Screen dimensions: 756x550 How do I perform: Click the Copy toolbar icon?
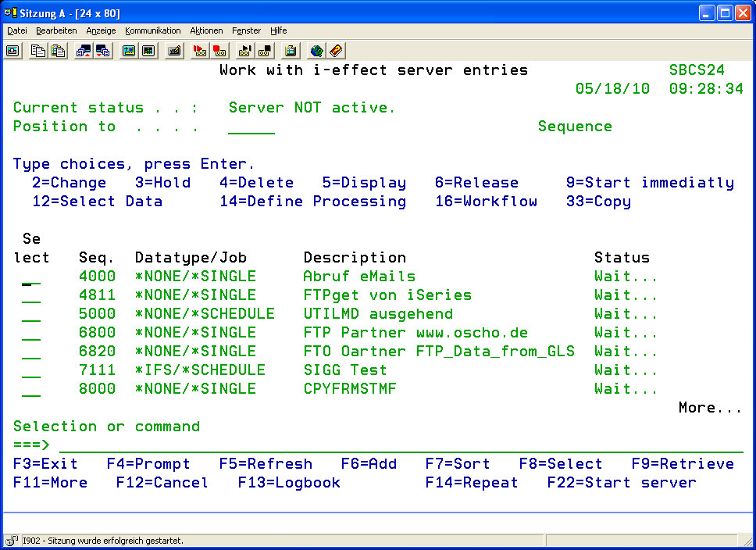pos(37,51)
